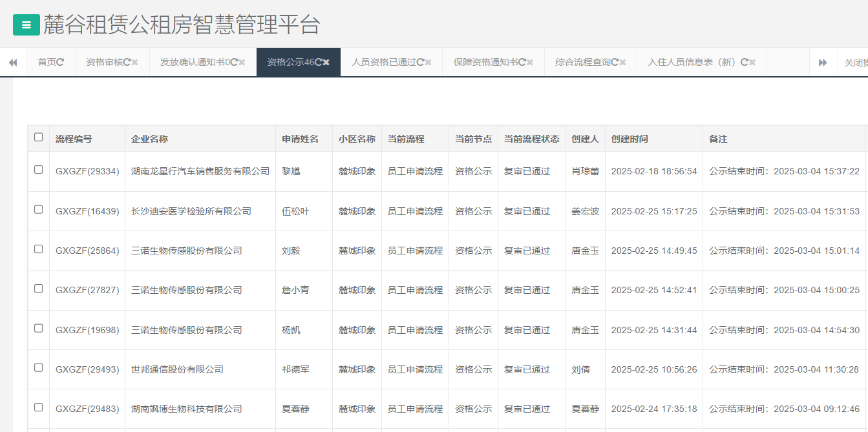Click the refresh icon on 人员资格已通过 tab
This screenshot has width=868, height=432.
tap(420, 62)
